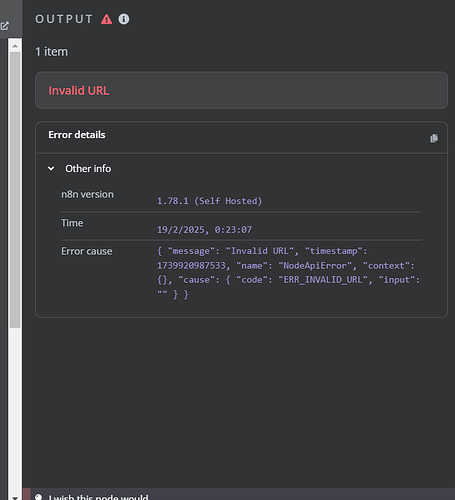Select the n8n version value text
Image resolution: width=455 pixels, height=500 pixels.
click(209, 201)
